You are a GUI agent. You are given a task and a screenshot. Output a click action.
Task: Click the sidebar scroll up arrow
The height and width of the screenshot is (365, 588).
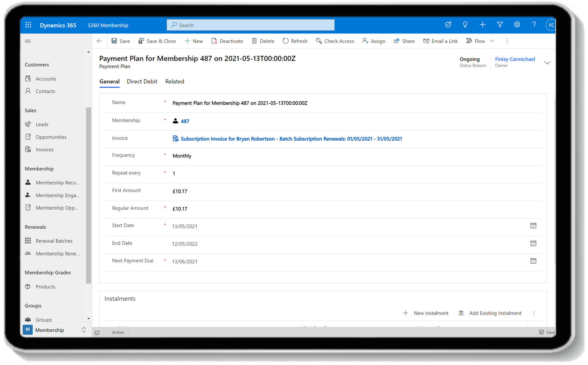tap(88, 52)
